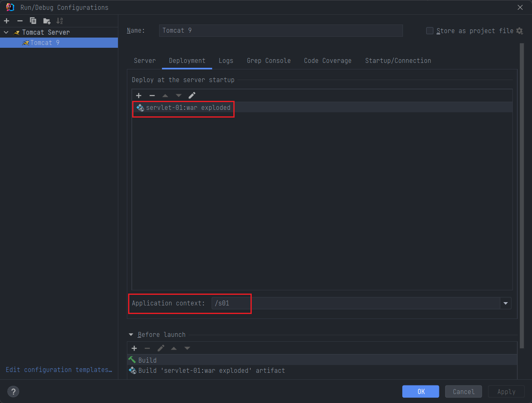Select Build 'servlet-01:war exploded' artifact task
Image resolution: width=532 pixels, height=403 pixels.
[x=322, y=370]
